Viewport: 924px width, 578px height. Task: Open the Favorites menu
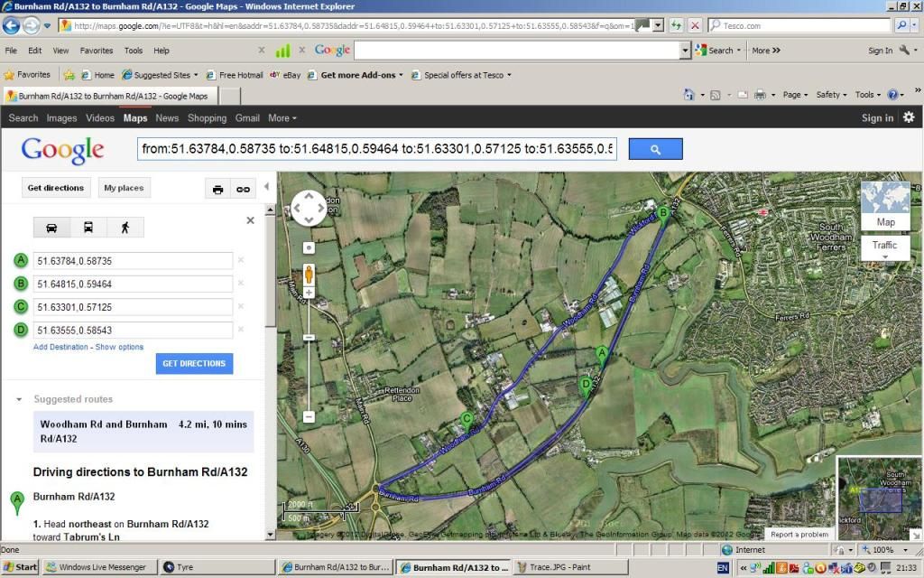coord(96,51)
